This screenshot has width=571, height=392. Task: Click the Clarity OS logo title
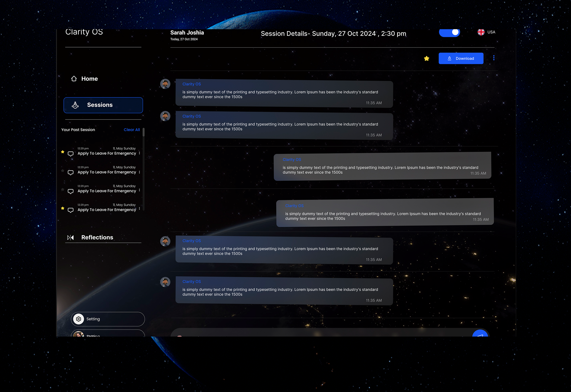point(84,32)
